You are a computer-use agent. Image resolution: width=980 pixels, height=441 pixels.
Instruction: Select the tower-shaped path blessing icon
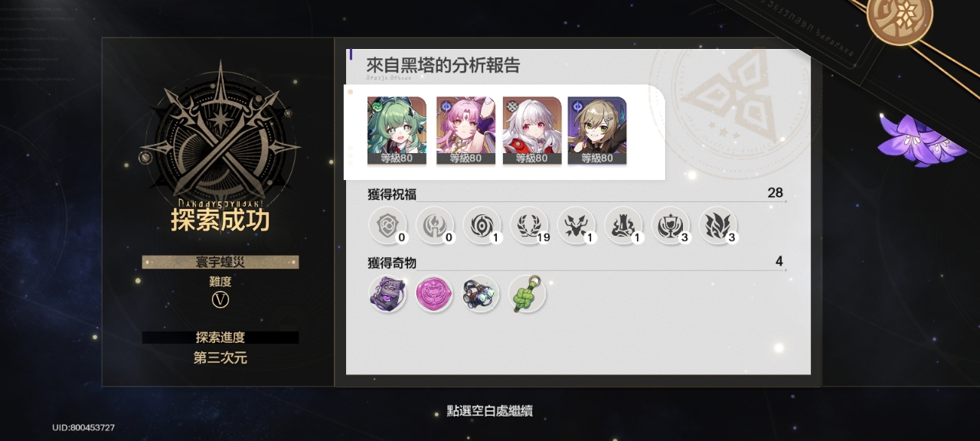pyautogui.click(x=623, y=226)
